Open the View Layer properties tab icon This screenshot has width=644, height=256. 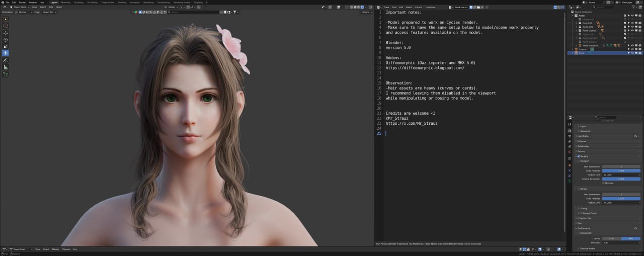coord(570,141)
